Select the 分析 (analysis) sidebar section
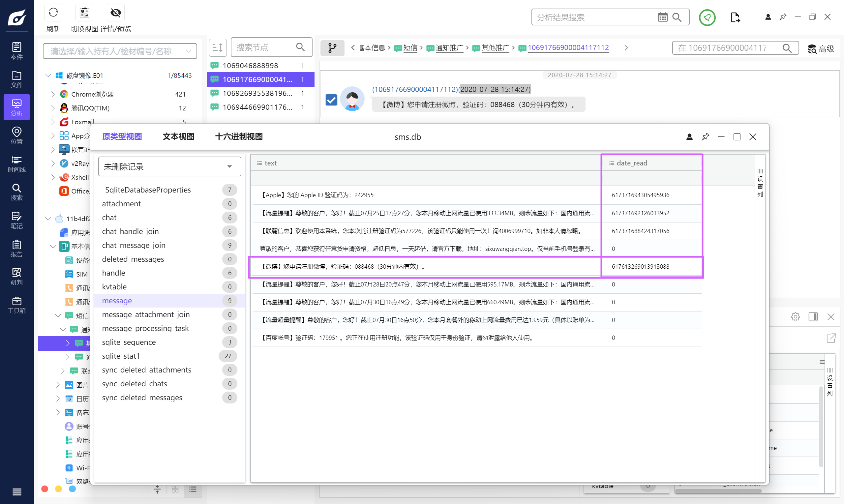Viewport: 844px width, 504px height. pos(16,107)
